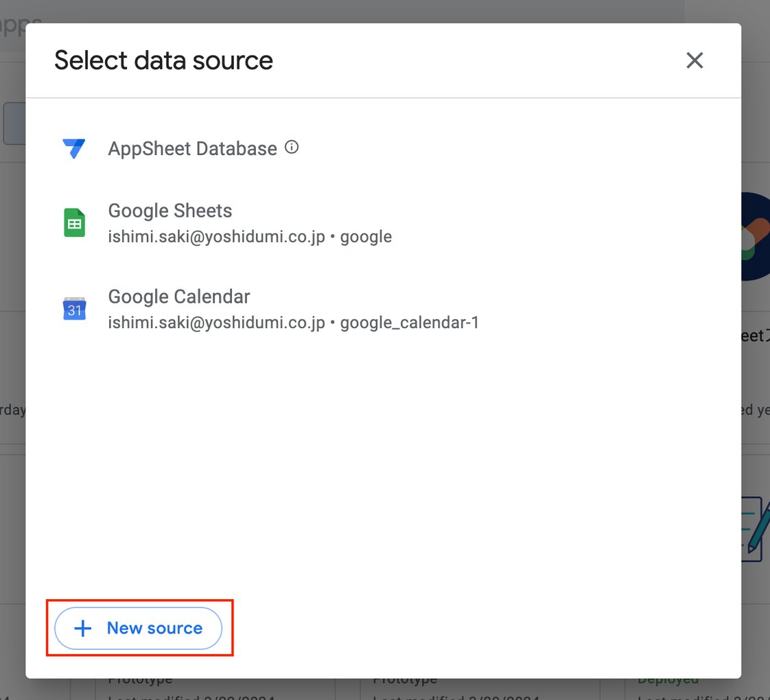Click the google account label under Google Sheets

pos(366,236)
